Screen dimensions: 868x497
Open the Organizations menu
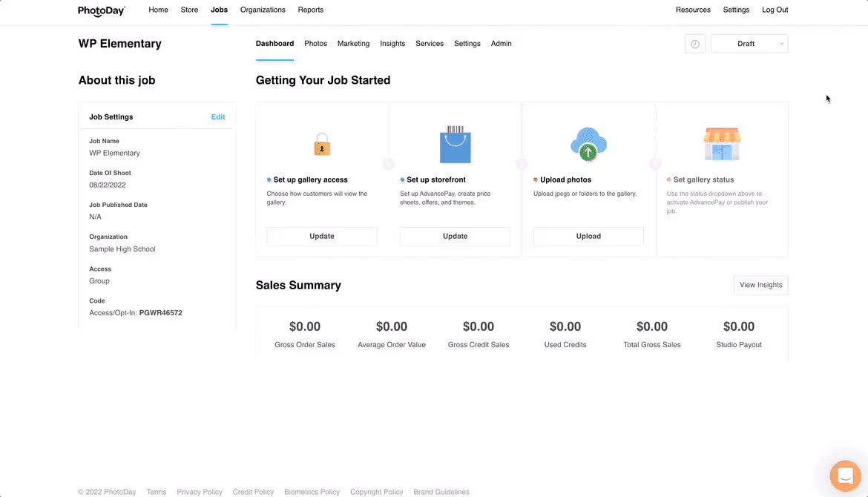tap(263, 10)
